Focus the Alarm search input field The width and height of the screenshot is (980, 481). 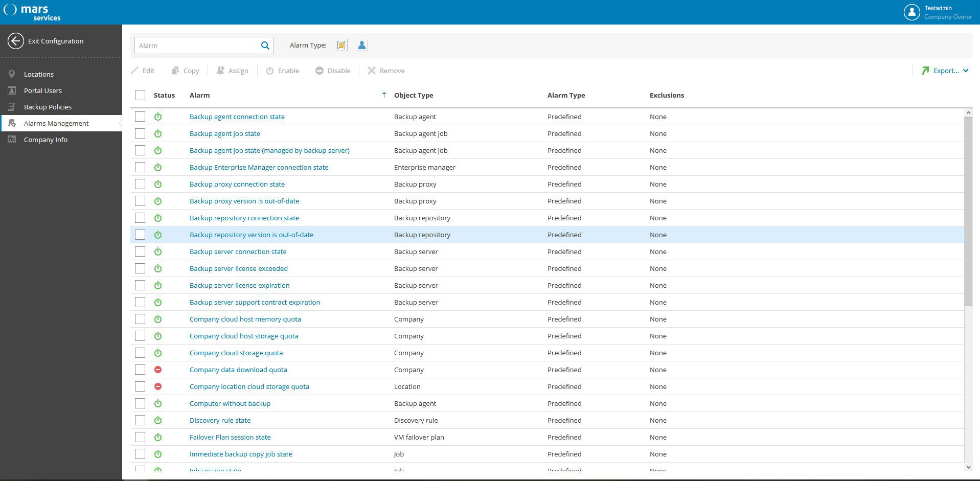pos(197,45)
